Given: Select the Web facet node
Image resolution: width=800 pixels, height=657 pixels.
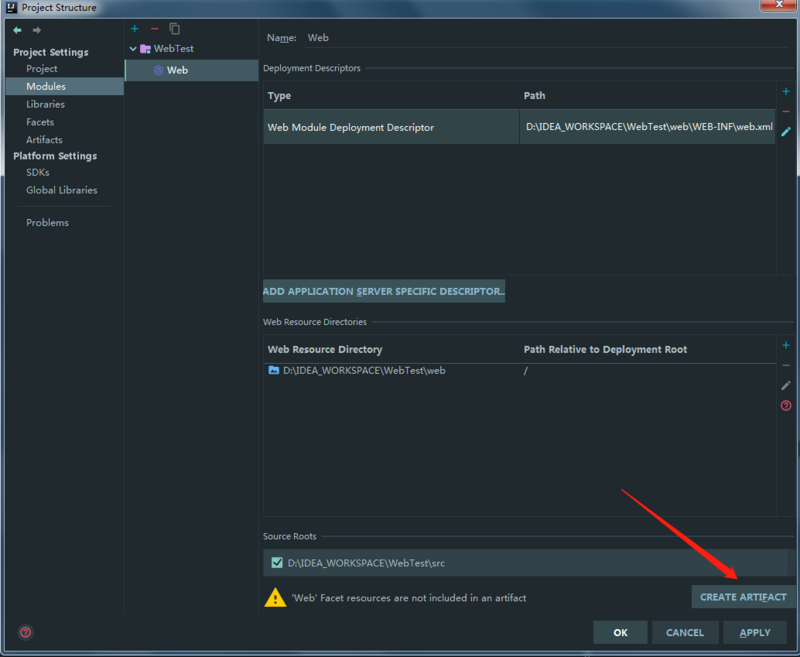Looking at the screenshot, I should coord(192,70).
